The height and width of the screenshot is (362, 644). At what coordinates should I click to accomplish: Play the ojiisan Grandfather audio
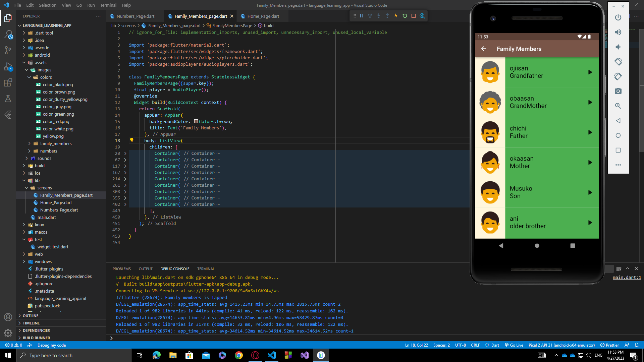[x=590, y=72]
